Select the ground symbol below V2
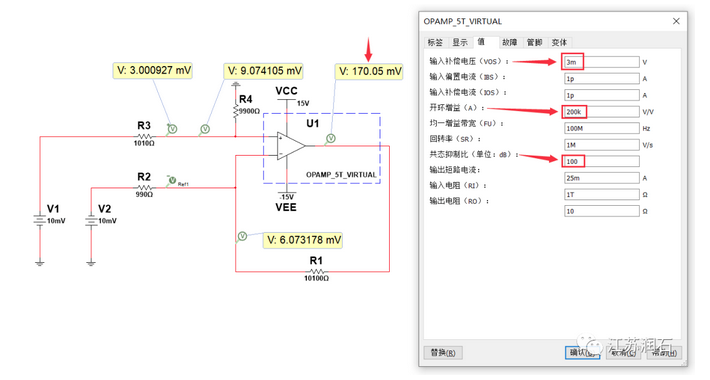This screenshot has width=710, height=380. (x=91, y=263)
